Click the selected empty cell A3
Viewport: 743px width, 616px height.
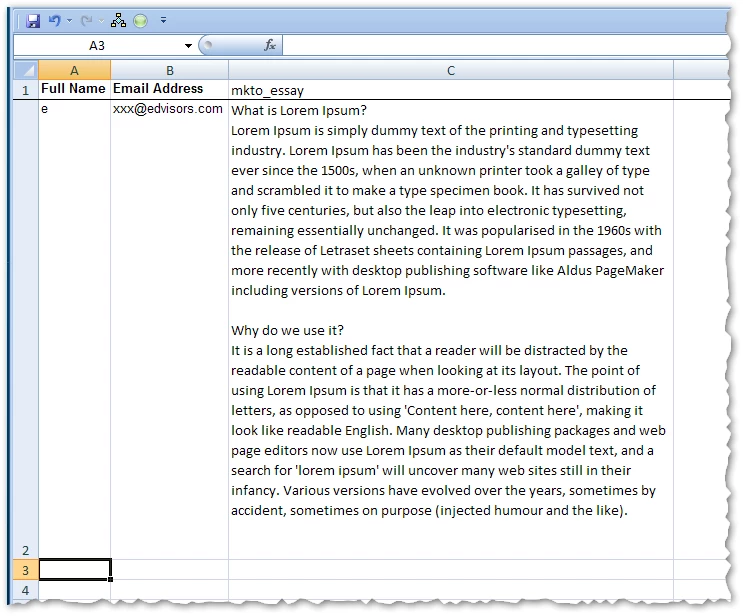click(x=74, y=570)
